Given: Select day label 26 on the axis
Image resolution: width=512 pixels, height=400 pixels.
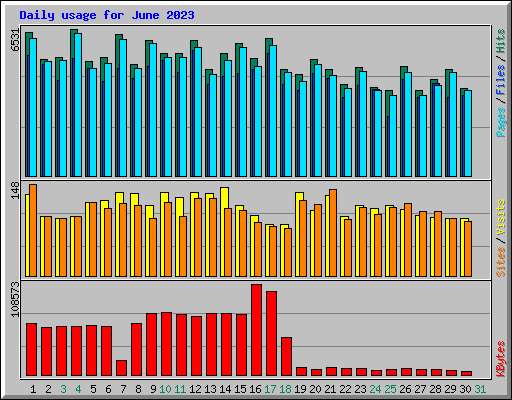Looking at the screenshot, I should point(405,389).
